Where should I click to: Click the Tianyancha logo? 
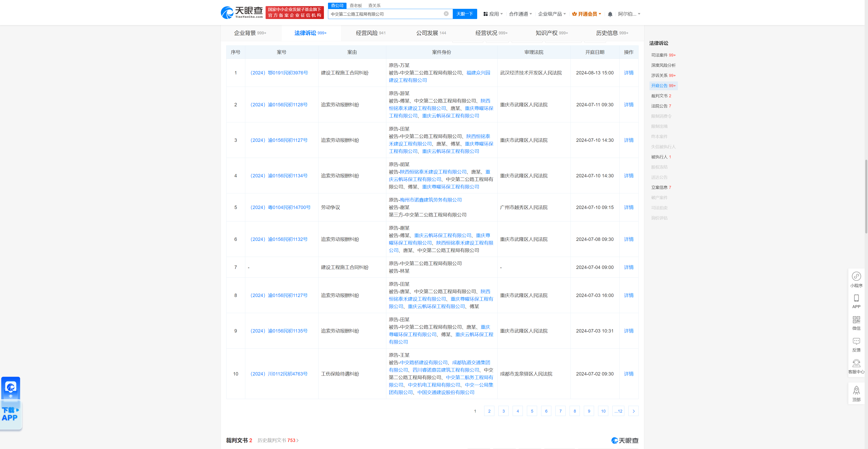click(242, 12)
